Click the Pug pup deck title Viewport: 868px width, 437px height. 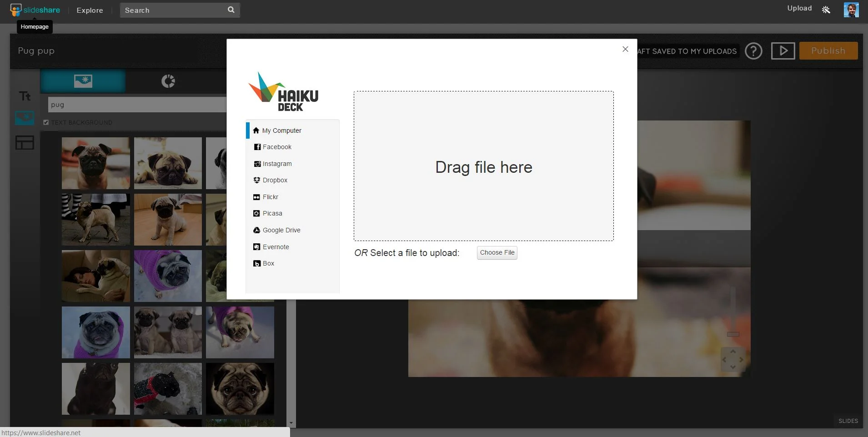pyautogui.click(x=36, y=51)
